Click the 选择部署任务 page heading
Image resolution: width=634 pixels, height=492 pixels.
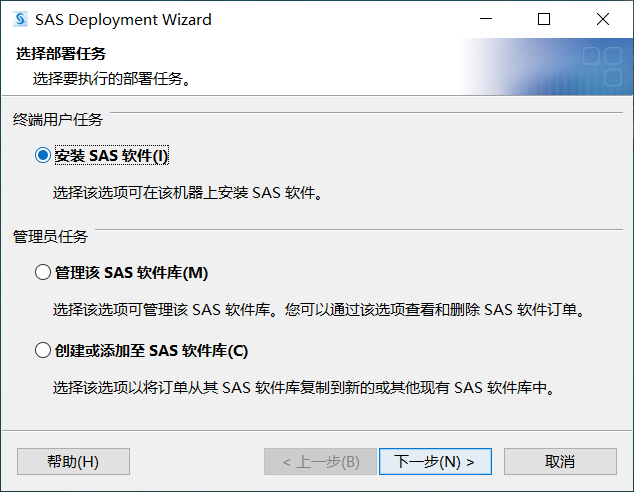61,53
